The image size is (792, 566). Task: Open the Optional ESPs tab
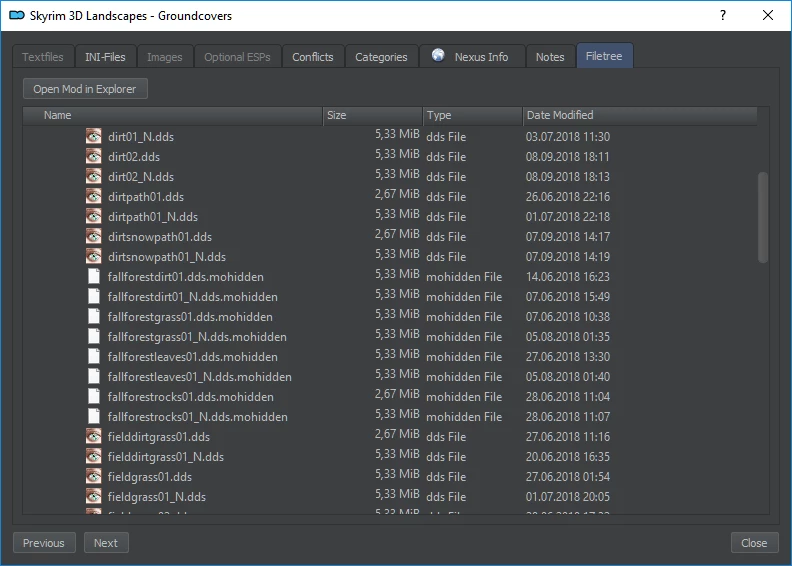(x=237, y=57)
